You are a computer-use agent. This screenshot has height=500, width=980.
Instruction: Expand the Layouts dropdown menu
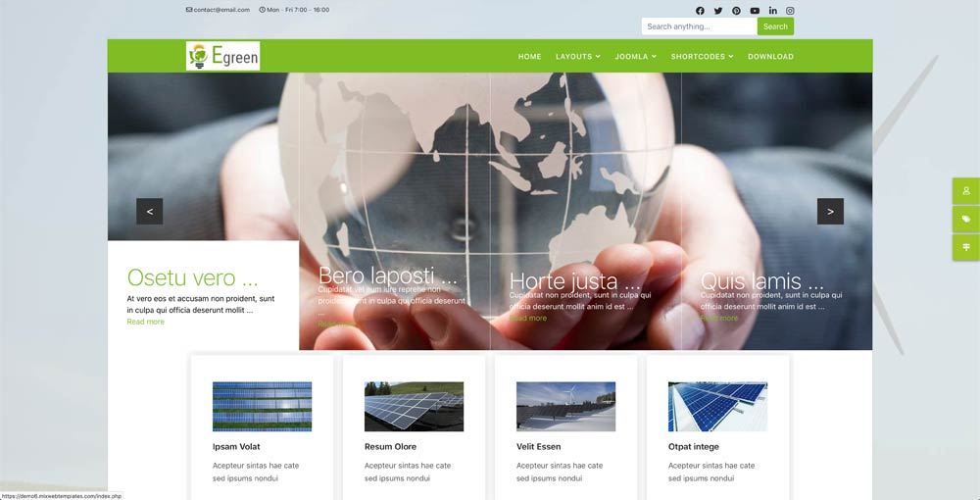click(577, 57)
